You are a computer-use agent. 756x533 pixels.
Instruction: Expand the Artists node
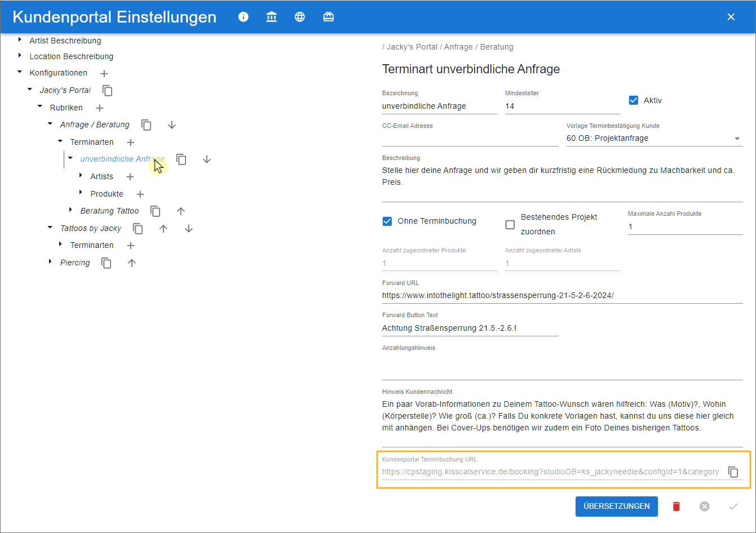tap(81, 176)
